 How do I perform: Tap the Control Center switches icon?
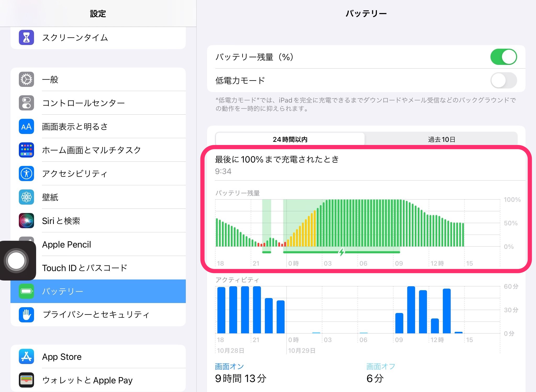point(26,103)
